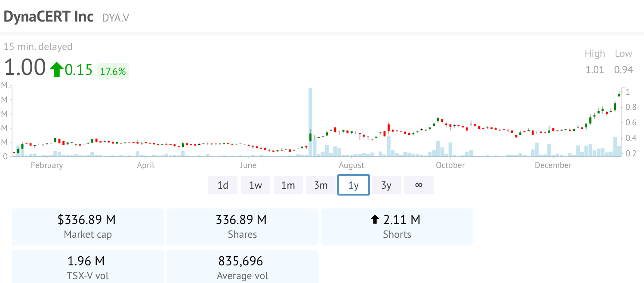
Task: Click the High value 1.01
Action: click(595, 70)
